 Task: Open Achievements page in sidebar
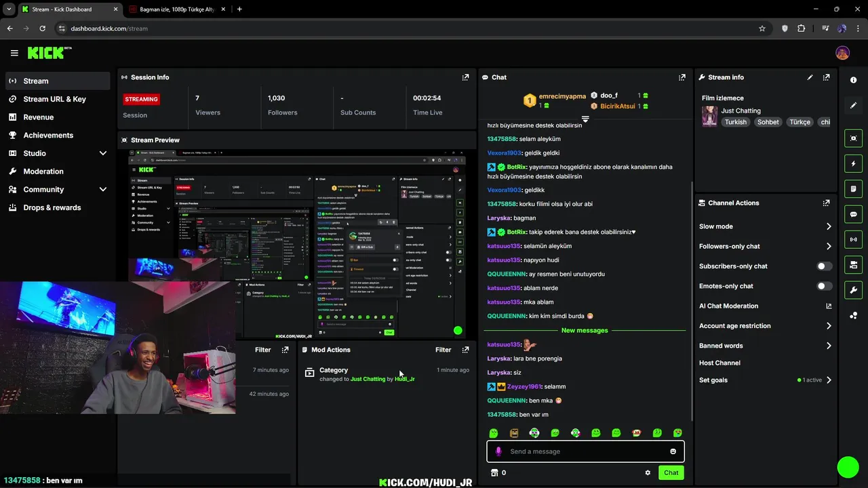58,135
